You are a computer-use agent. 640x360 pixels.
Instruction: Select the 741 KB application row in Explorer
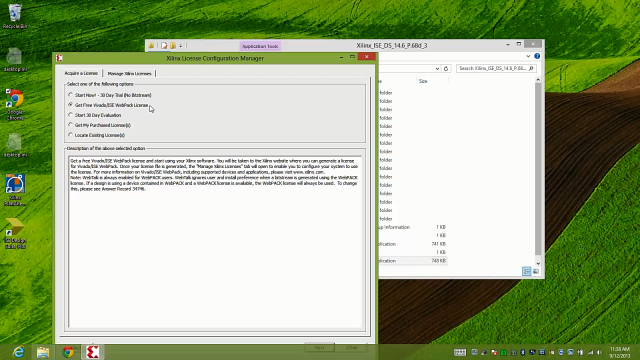coord(413,244)
